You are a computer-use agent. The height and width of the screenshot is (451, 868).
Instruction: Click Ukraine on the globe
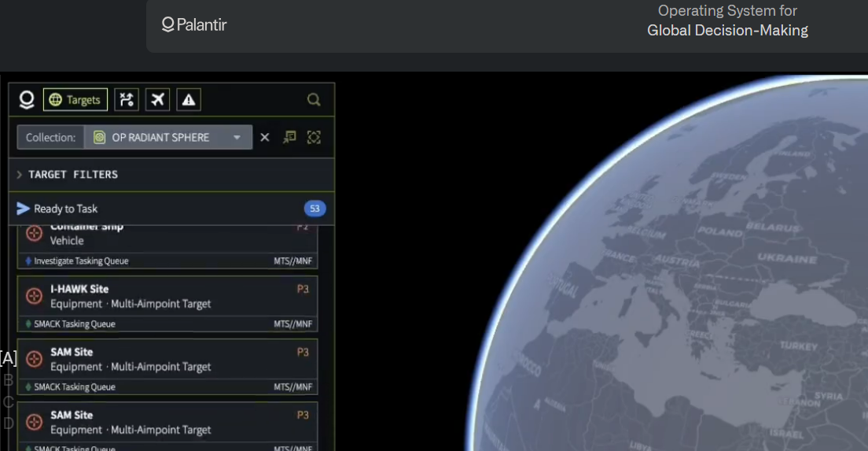786,258
